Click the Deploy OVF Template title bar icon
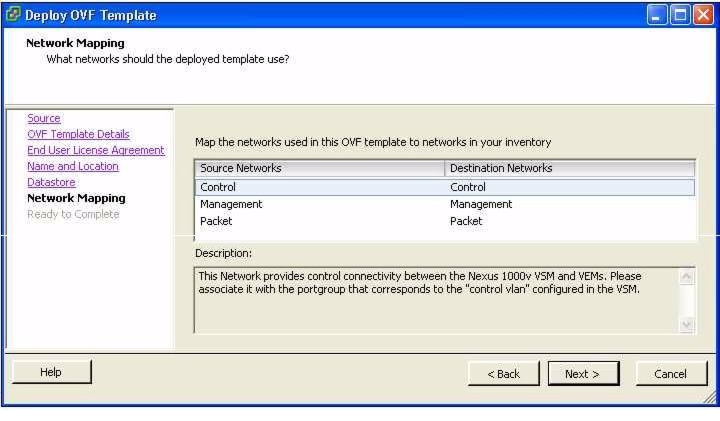Viewport: 720px width, 421px height. [13, 15]
